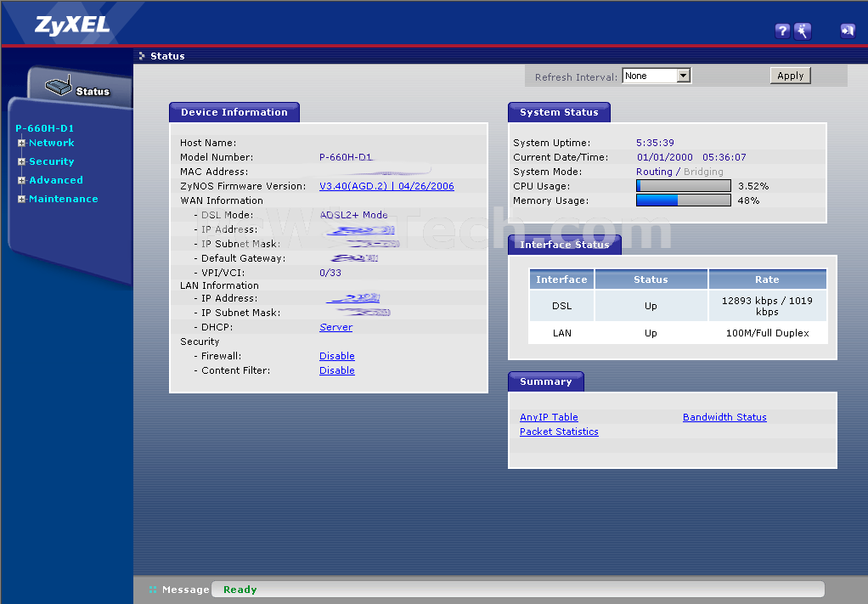The image size is (868, 604).
Task: Click the LAN Information heading
Action: click(219, 285)
